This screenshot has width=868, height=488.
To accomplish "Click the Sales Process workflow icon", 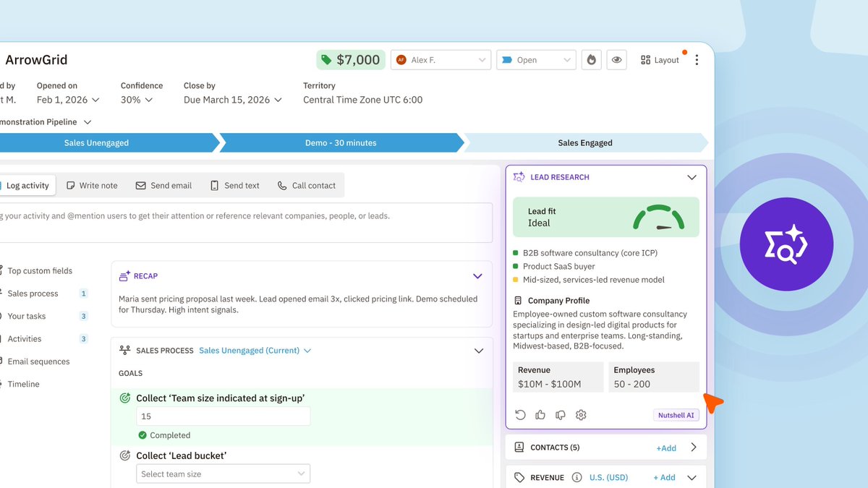I will (x=124, y=351).
